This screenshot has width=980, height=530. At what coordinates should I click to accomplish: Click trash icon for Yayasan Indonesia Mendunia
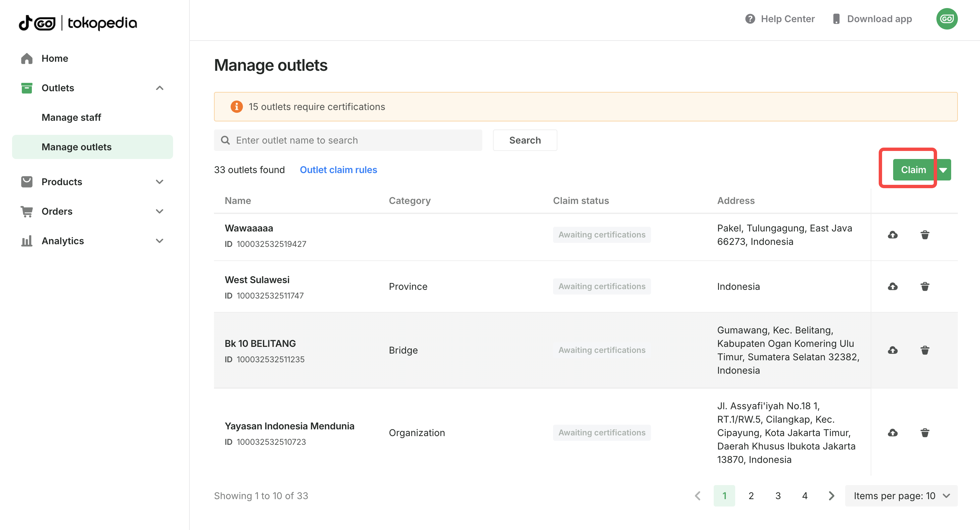(x=925, y=433)
